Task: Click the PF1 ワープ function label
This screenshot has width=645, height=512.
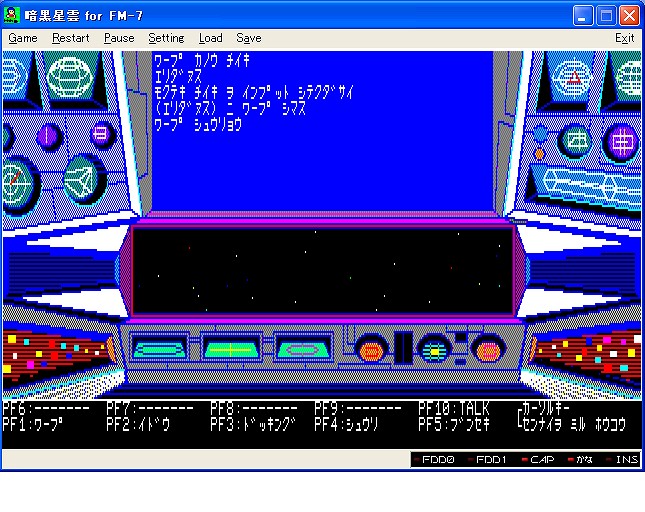Action: pyautogui.click(x=33, y=424)
